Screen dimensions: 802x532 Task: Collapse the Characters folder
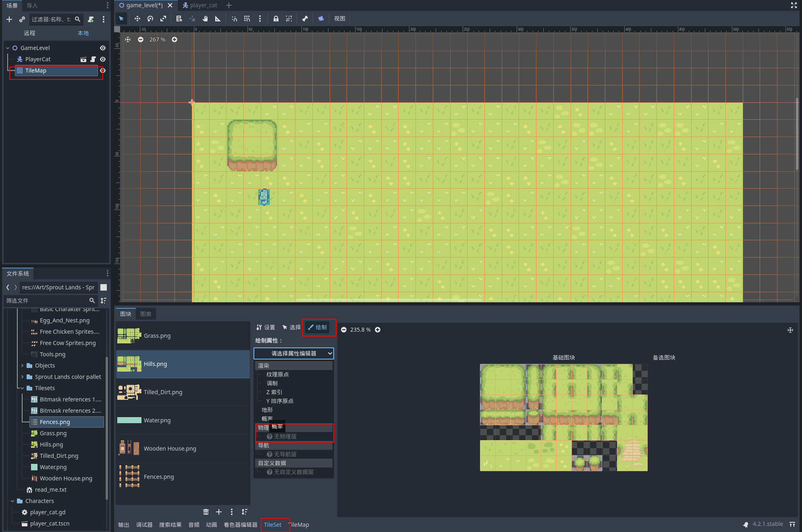(12, 501)
